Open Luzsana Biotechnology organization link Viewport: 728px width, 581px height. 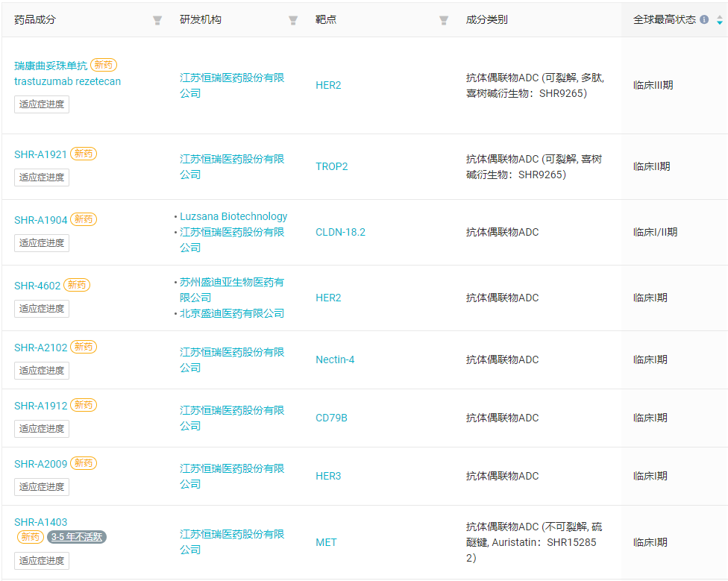tap(233, 216)
